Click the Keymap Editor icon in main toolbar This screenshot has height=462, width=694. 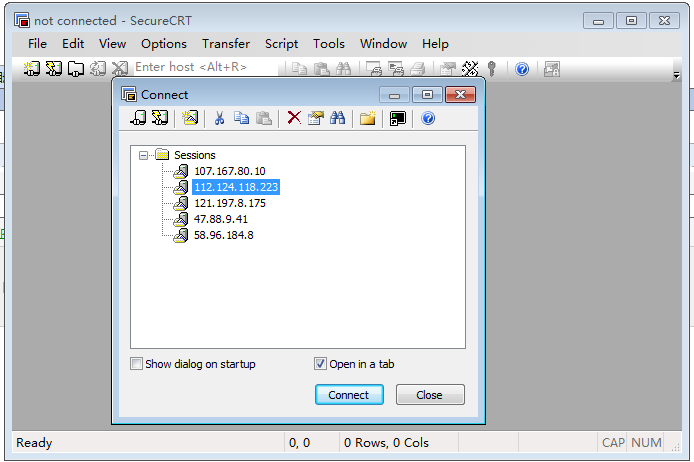pyautogui.click(x=470, y=69)
